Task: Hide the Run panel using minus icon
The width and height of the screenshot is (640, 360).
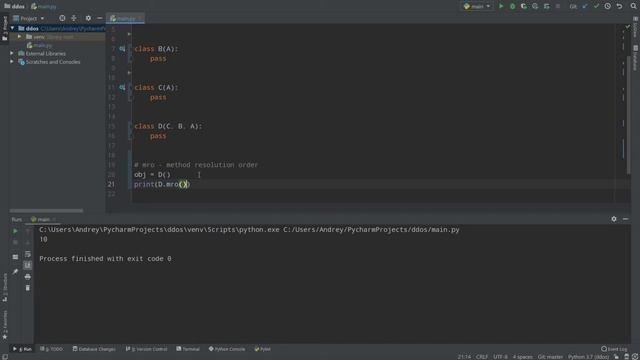Action: point(625,219)
